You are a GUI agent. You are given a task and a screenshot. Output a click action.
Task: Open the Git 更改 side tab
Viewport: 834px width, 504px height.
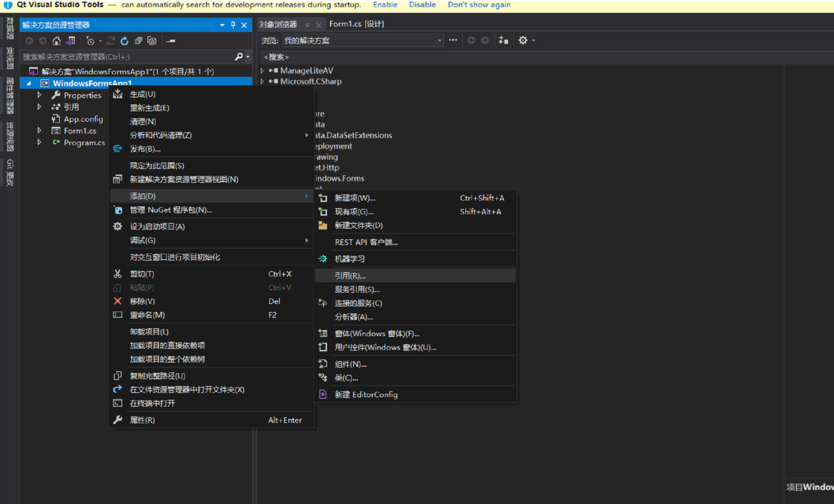(10, 173)
